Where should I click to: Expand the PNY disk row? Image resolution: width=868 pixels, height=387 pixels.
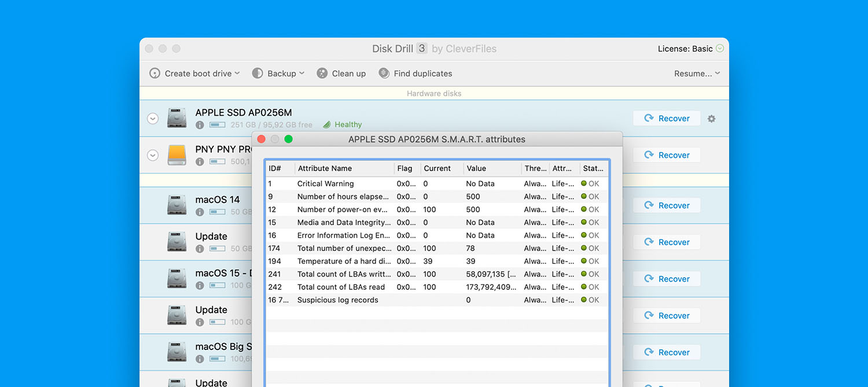click(x=153, y=155)
